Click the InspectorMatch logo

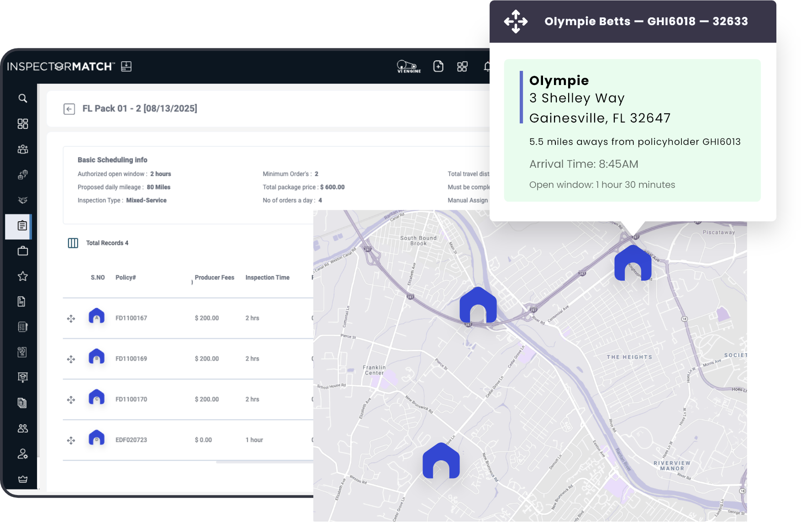coord(61,67)
